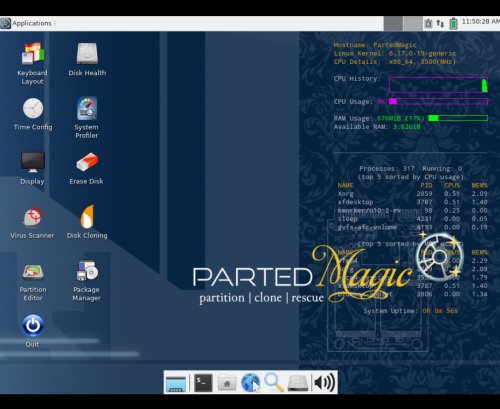The image size is (500, 409).
Task: Click the Quit power icon
Action: coord(33,325)
